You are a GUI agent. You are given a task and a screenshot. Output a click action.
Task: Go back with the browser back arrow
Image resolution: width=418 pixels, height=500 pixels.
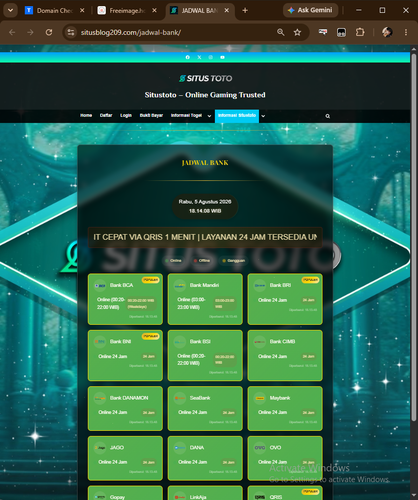(12, 32)
